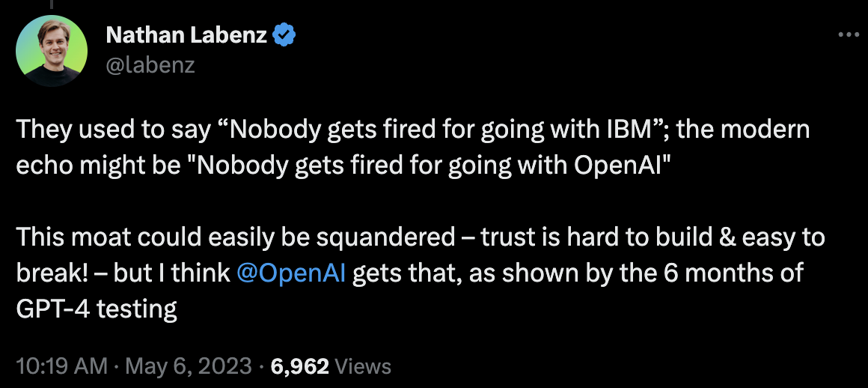Image resolution: width=868 pixels, height=388 pixels.
Task: Open the three-dot more options menu
Action: [848, 35]
